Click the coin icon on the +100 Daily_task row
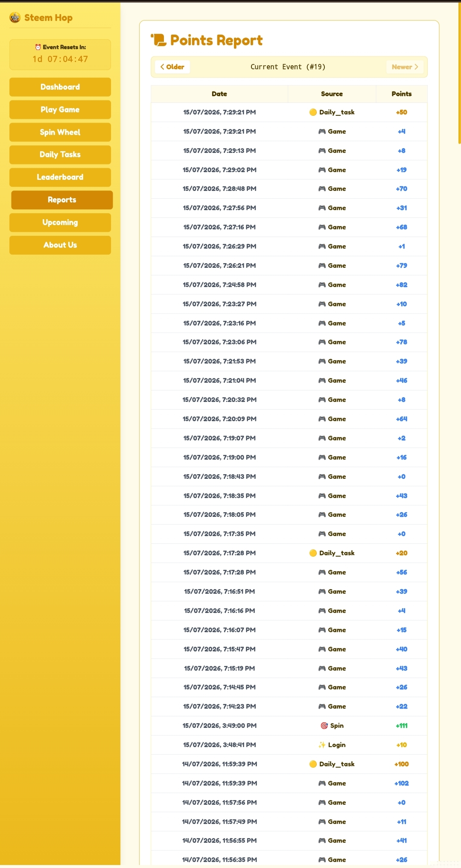Viewport: 461px width, 868px height. click(313, 764)
